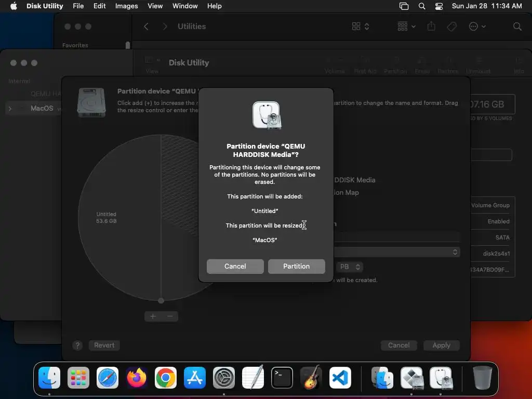532x399 pixels.
Task: Open the View menu
Action: pyautogui.click(x=155, y=6)
